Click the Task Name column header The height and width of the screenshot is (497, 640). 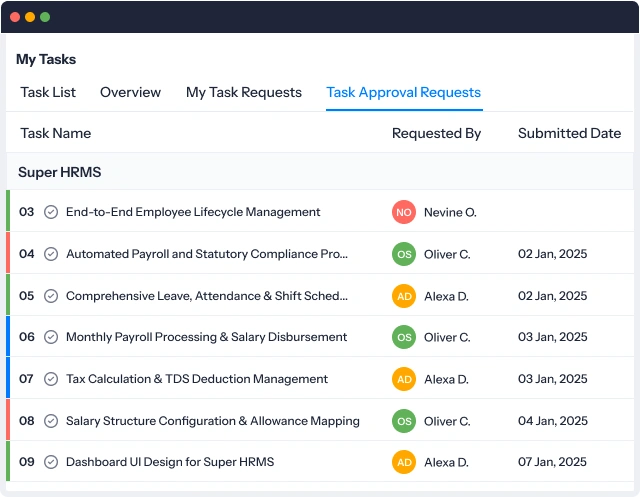[x=56, y=133]
